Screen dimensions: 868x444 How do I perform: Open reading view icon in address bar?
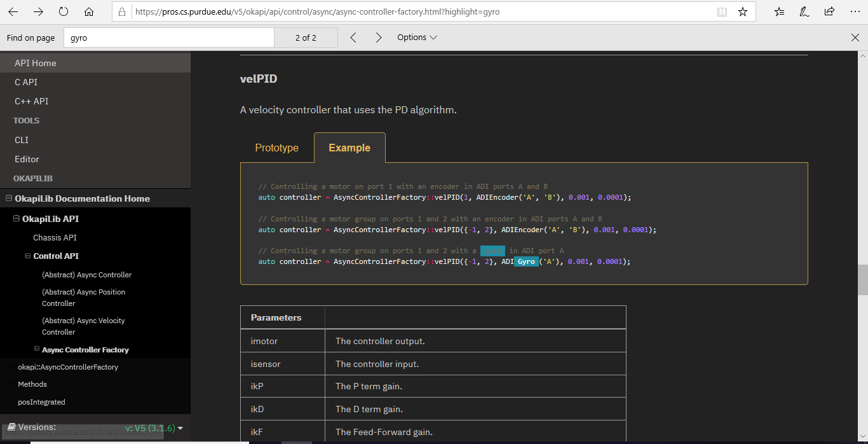click(x=722, y=12)
